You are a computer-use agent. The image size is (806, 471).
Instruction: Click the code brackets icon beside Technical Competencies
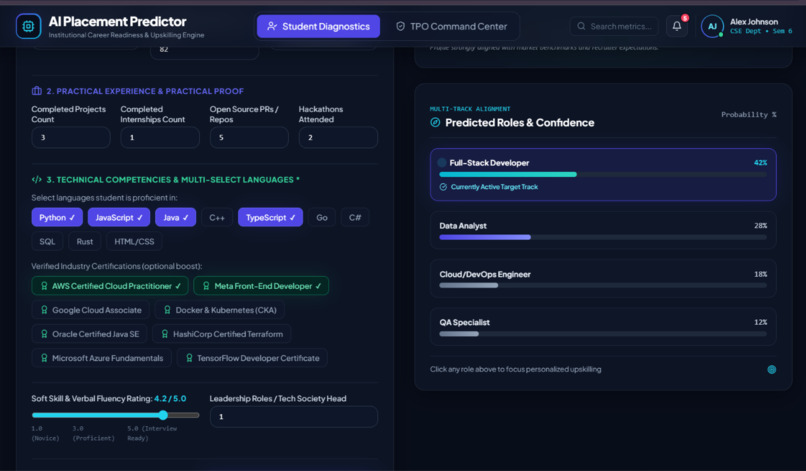tap(36, 179)
